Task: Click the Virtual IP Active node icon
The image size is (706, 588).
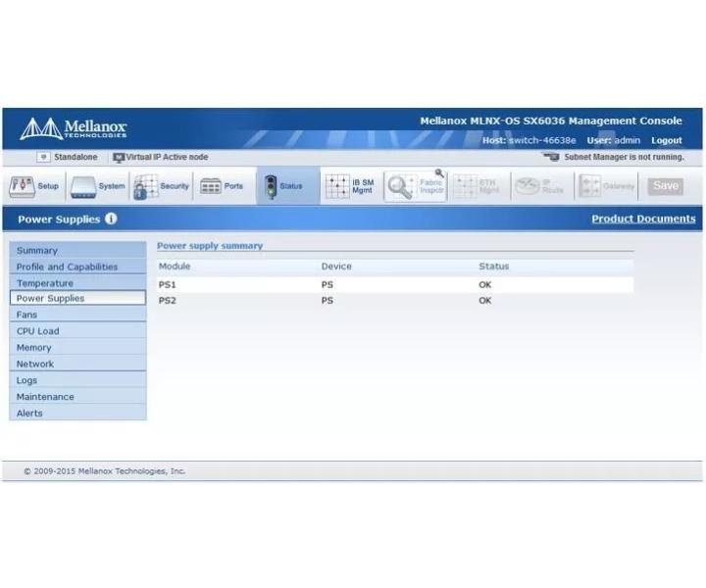Action: [119, 158]
